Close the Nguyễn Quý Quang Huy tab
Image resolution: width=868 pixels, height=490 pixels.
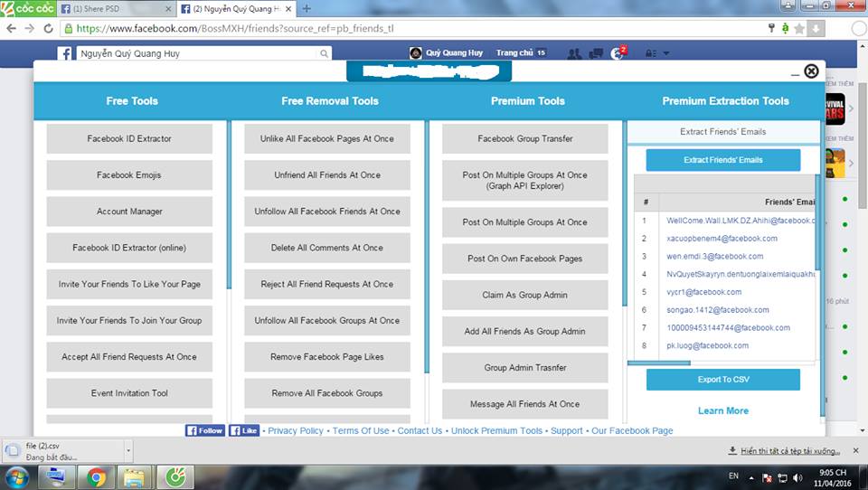pyautogui.click(x=288, y=9)
